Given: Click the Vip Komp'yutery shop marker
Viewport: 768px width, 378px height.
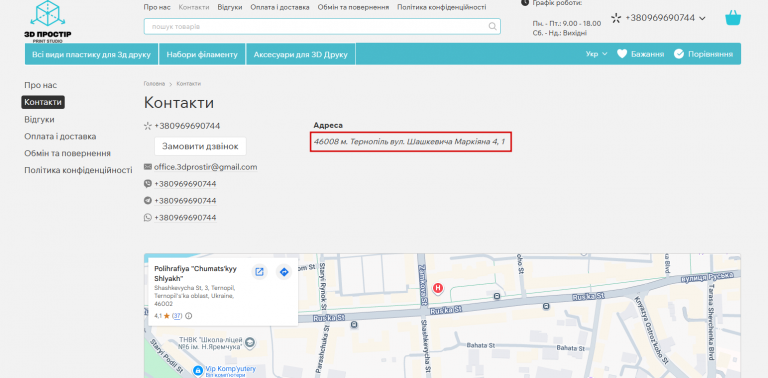Looking at the screenshot, I should click(x=198, y=370).
